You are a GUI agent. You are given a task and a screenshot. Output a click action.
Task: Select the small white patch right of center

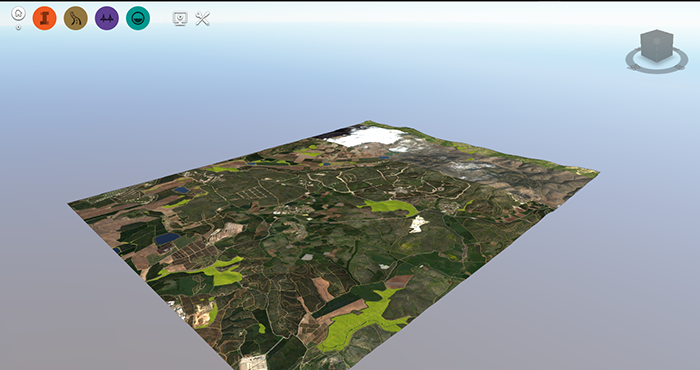[418, 224]
